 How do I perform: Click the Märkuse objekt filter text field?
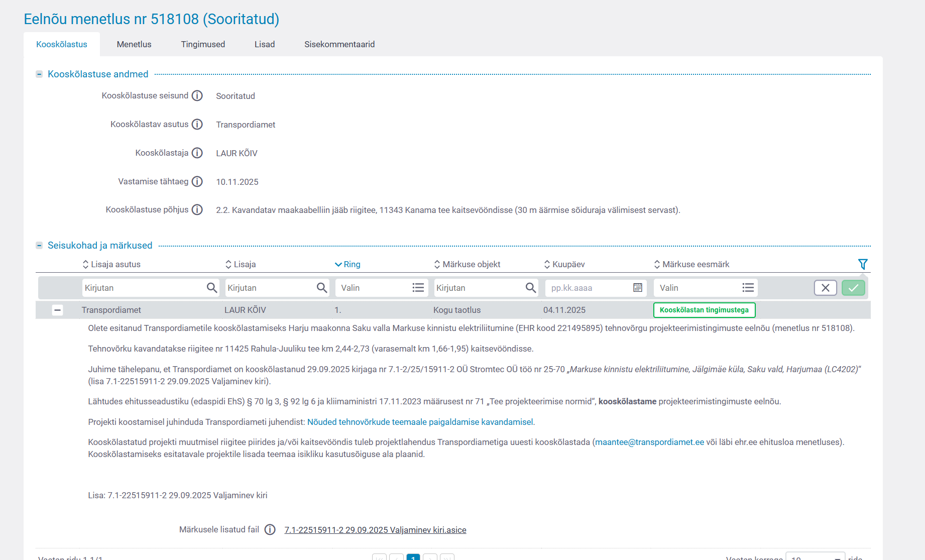click(x=477, y=288)
